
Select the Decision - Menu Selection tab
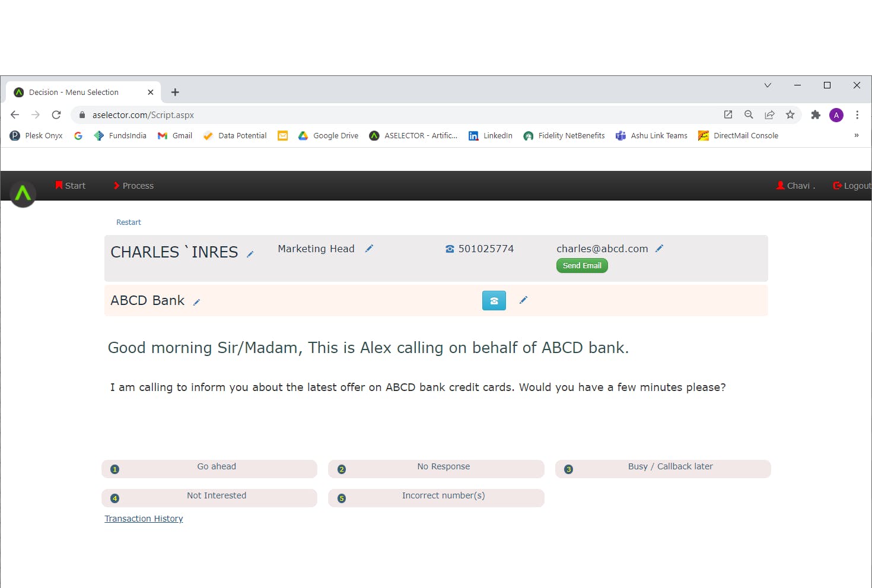tap(84, 92)
